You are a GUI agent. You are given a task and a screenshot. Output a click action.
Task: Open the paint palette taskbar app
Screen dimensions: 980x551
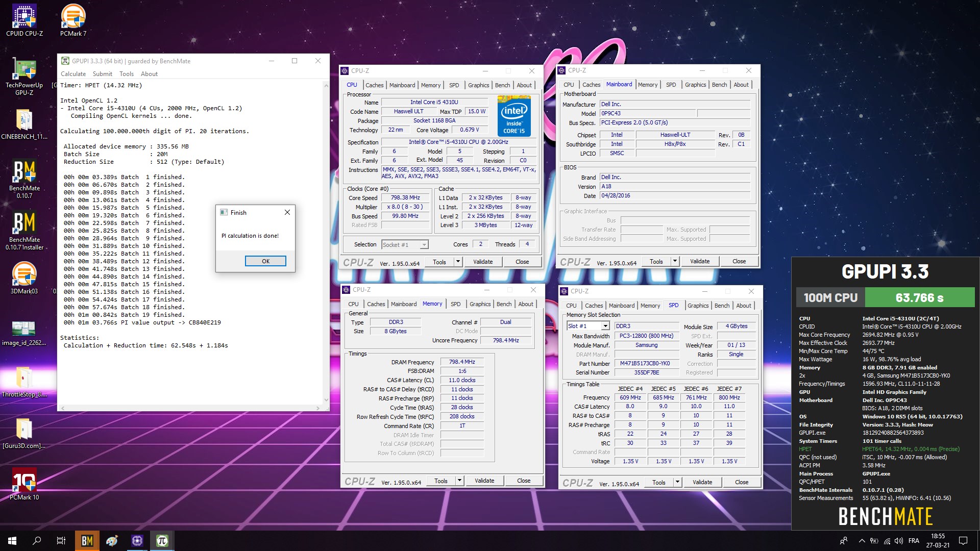click(112, 541)
